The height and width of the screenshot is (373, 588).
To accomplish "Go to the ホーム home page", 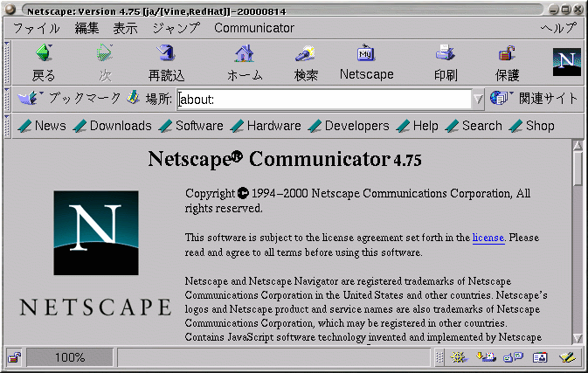I will pyautogui.click(x=245, y=63).
